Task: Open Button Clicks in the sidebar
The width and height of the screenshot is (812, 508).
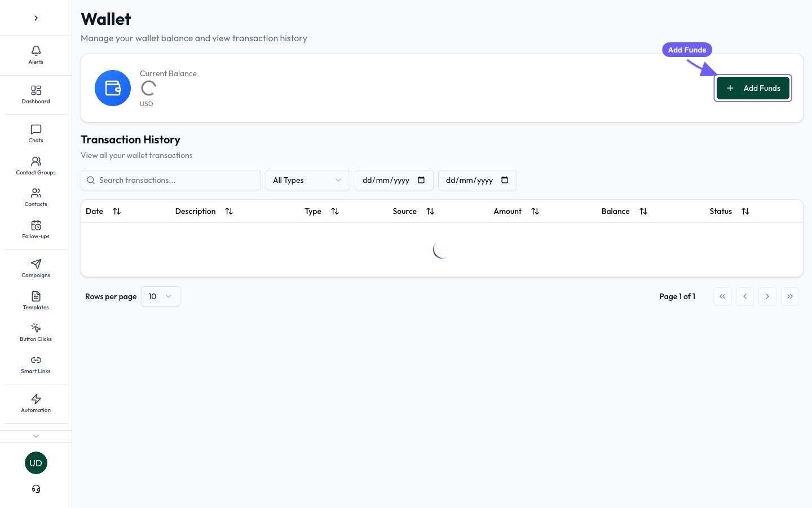Action: [x=36, y=332]
